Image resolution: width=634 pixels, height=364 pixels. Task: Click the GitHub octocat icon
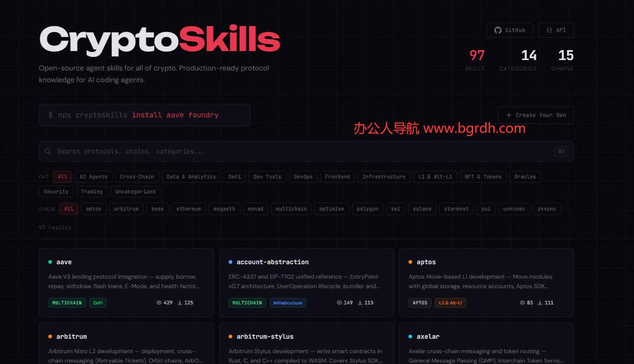coord(498,30)
